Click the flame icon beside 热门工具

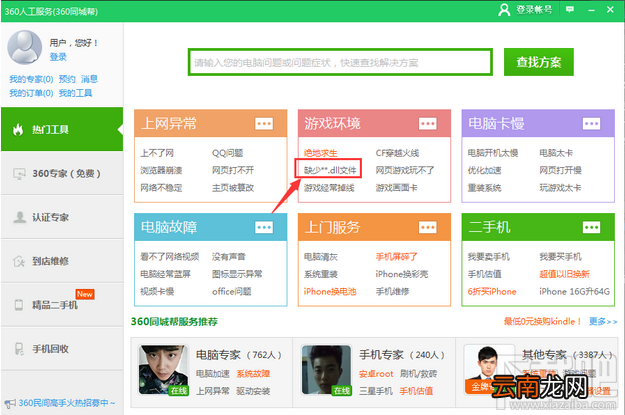pos(18,129)
